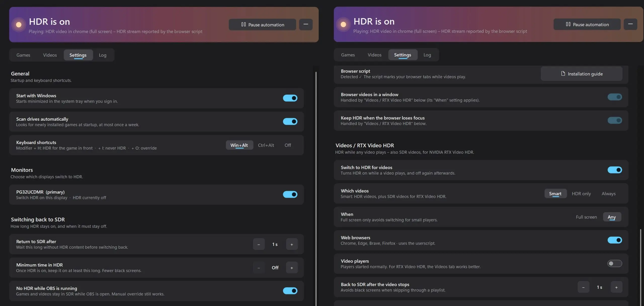Image resolution: width=644 pixels, height=306 pixels.
Task: Open the Browser script Installation guide
Action: (x=582, y=74)
